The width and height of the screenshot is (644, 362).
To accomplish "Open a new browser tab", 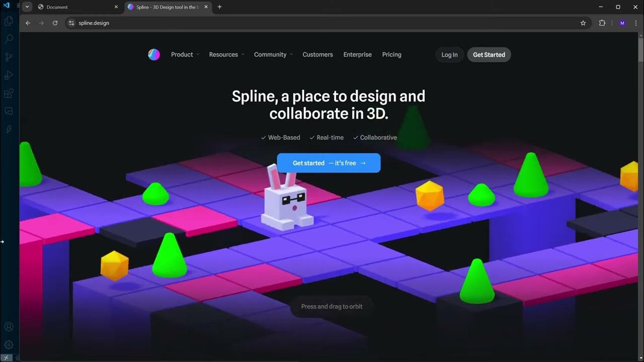I will pos(219,7).
